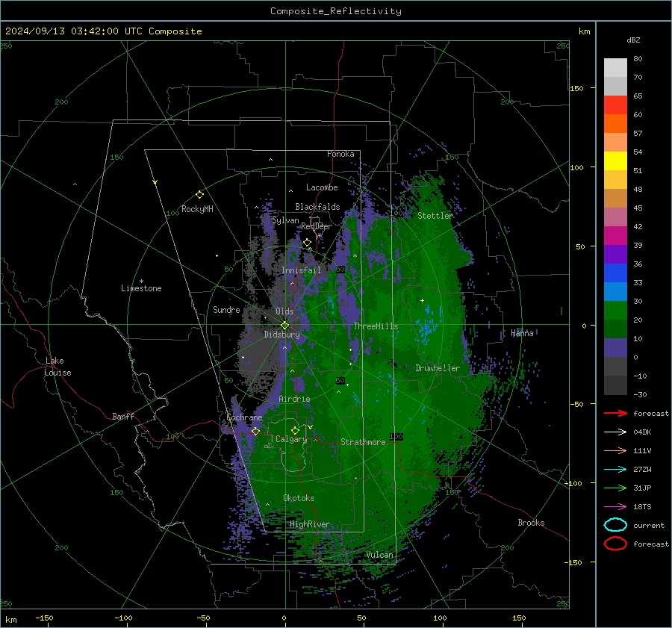The image size is (672, 628).
Task: Click the Lacombe city label
Action: 322,187
